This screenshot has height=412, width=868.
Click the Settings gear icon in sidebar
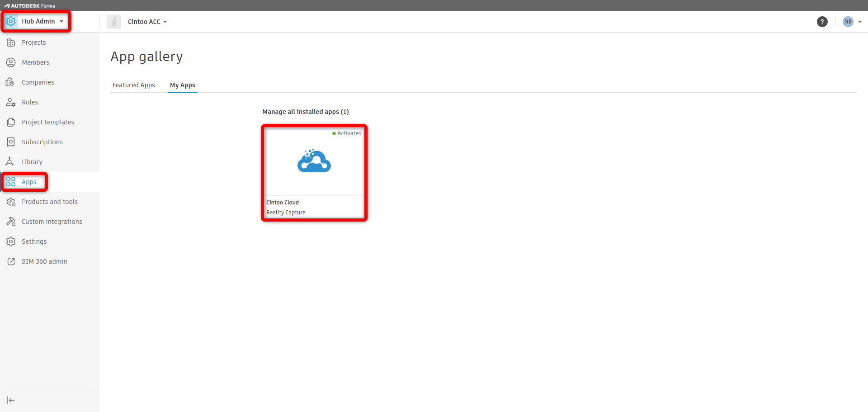pyautogui.click(x=11, y=242)
